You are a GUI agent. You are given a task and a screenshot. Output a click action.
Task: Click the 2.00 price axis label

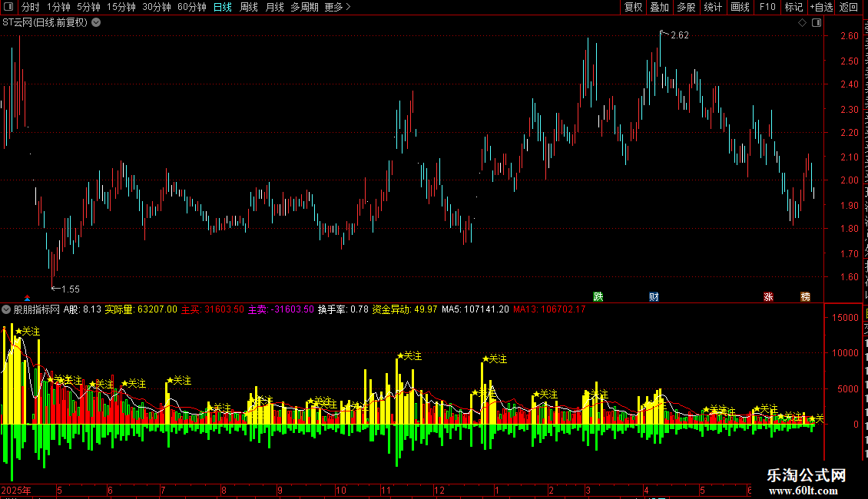point(850,180)
